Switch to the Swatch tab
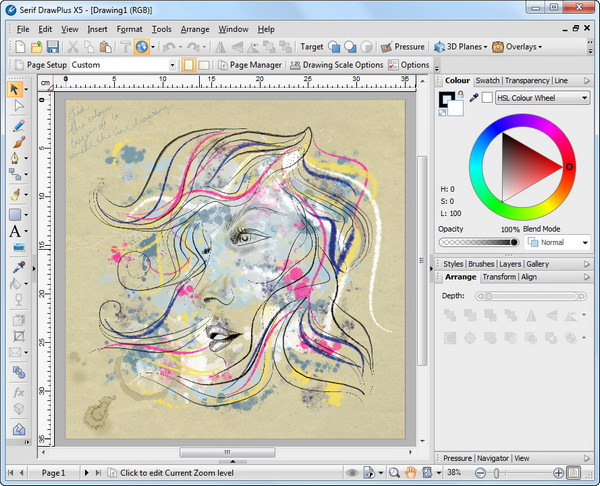This screenshot has width=600, height=486. pos(487,80)
